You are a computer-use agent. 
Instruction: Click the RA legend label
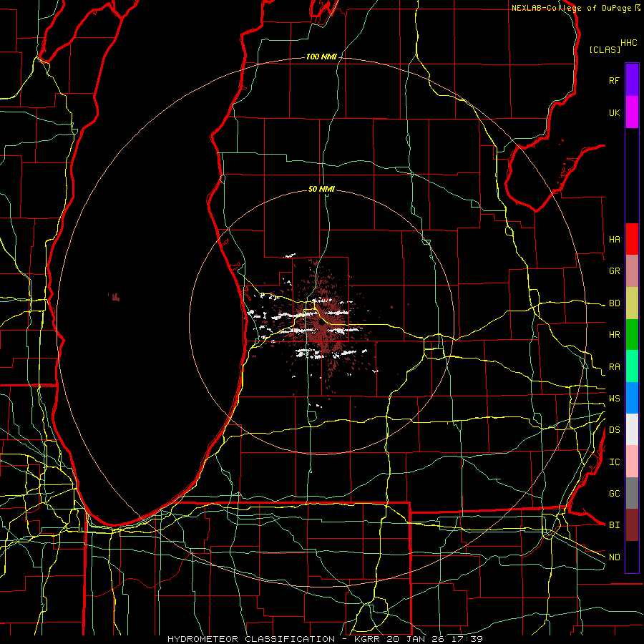click(615, 366)
